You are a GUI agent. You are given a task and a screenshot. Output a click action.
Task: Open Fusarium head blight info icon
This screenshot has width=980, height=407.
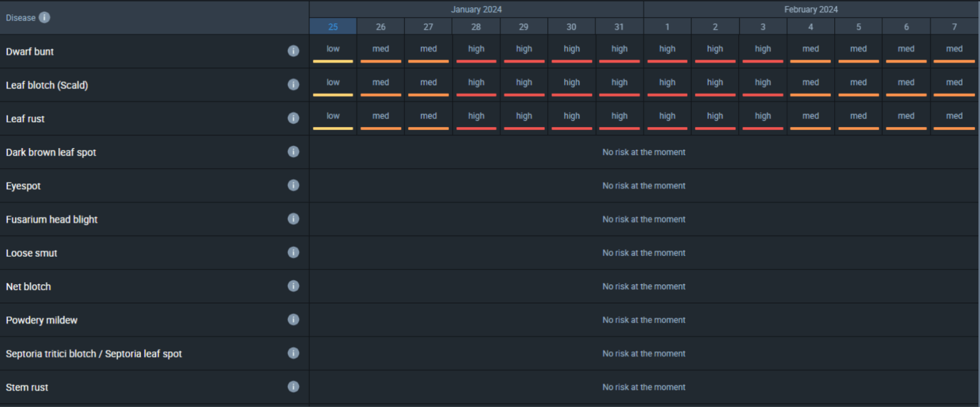click(293, 219)
